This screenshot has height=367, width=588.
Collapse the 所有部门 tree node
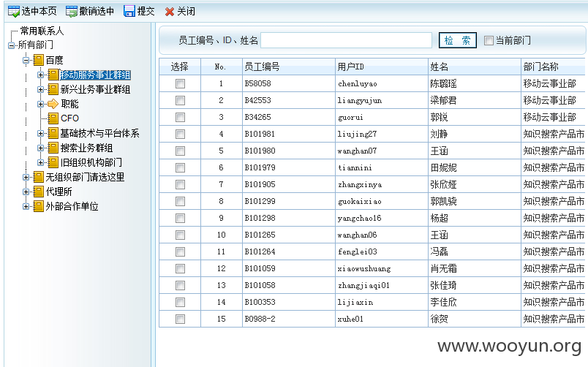click(11, 45)
